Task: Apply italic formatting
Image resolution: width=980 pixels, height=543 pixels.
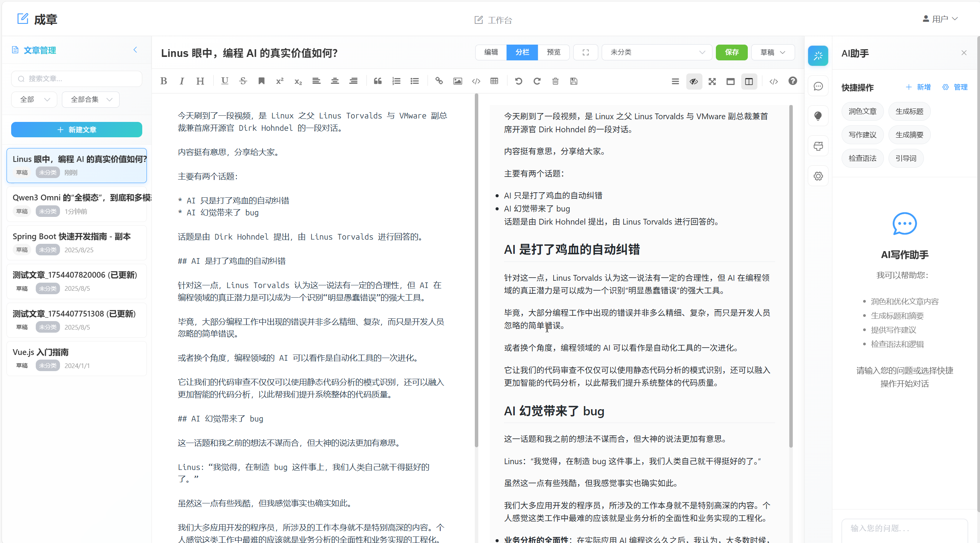Action: tap(181, 81)
